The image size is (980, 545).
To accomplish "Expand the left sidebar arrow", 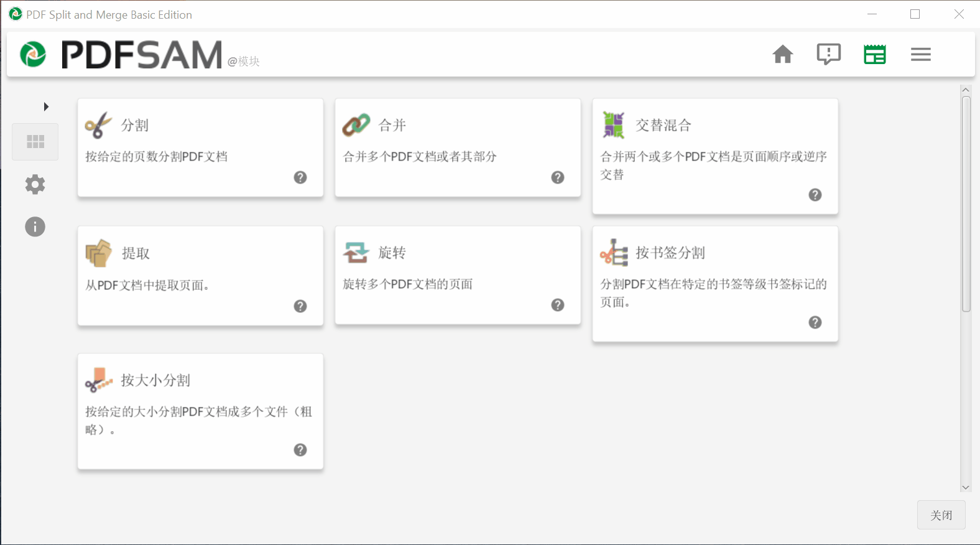I will pyautogui.click(x=45, y=106).
